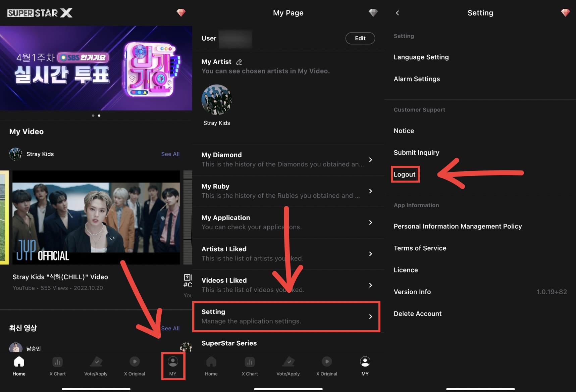Open Vote/Apply tab on the Home screen
Screen dimensions: 576x392
coord(96,366)
